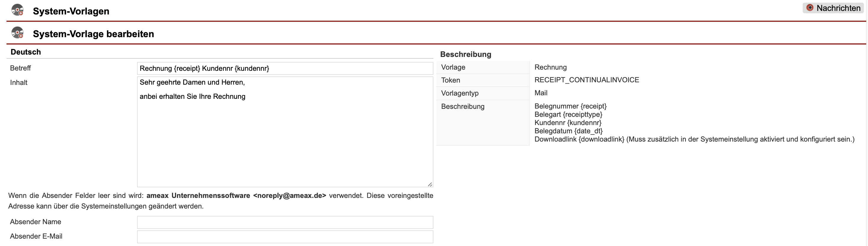Click the RECEIPT_CONTINUALINVOICE token value
Image resolution: width=868 pixels, height=246 pixels.
tap(586, 80)
